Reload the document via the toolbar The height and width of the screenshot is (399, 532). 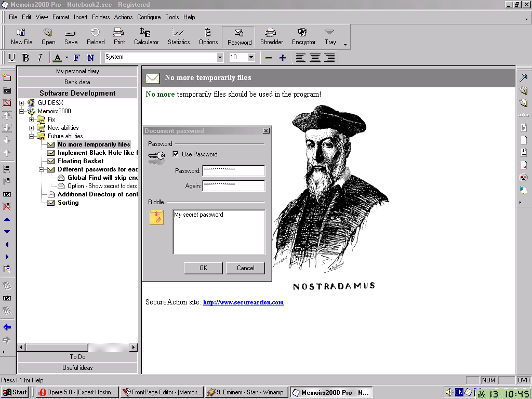95,36
